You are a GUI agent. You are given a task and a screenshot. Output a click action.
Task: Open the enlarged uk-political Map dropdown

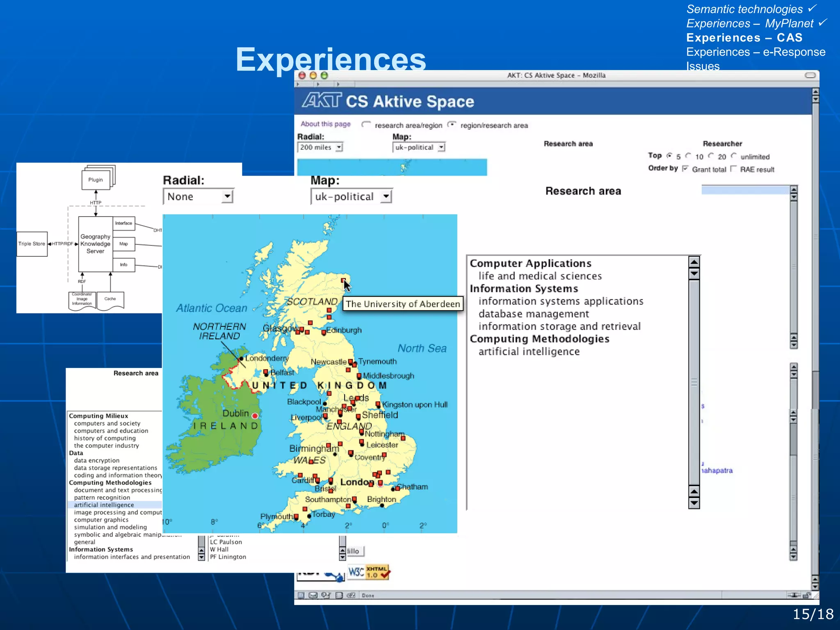tap(352, 196)
